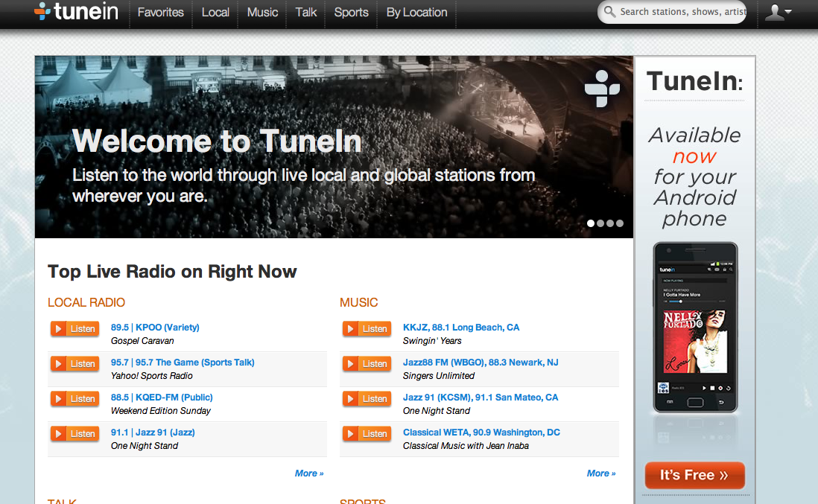Open the Favorites menu
This screenshot has width=818, height=504.
[161, 12]
